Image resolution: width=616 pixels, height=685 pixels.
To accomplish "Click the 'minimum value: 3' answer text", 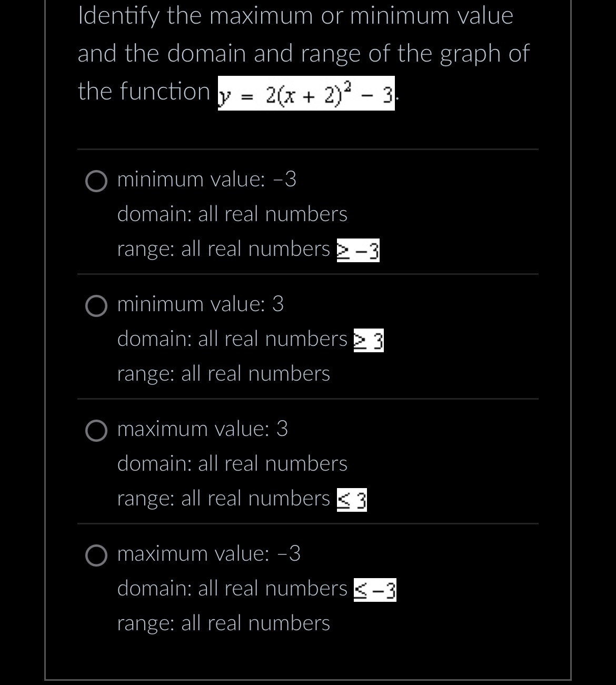I will coord(201,304).
